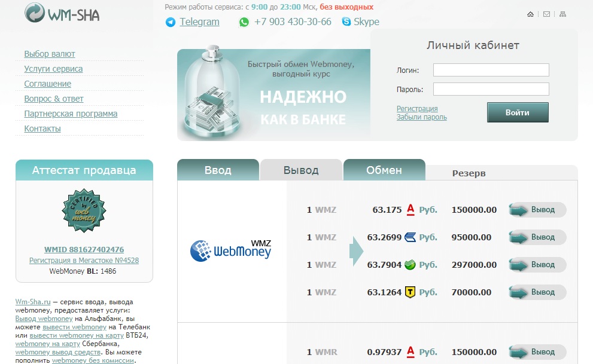The width and height of the screenshot is (593, 364).
Task: Click the Alfa-Bank icon in WMR row
Action: pos(410,352)
